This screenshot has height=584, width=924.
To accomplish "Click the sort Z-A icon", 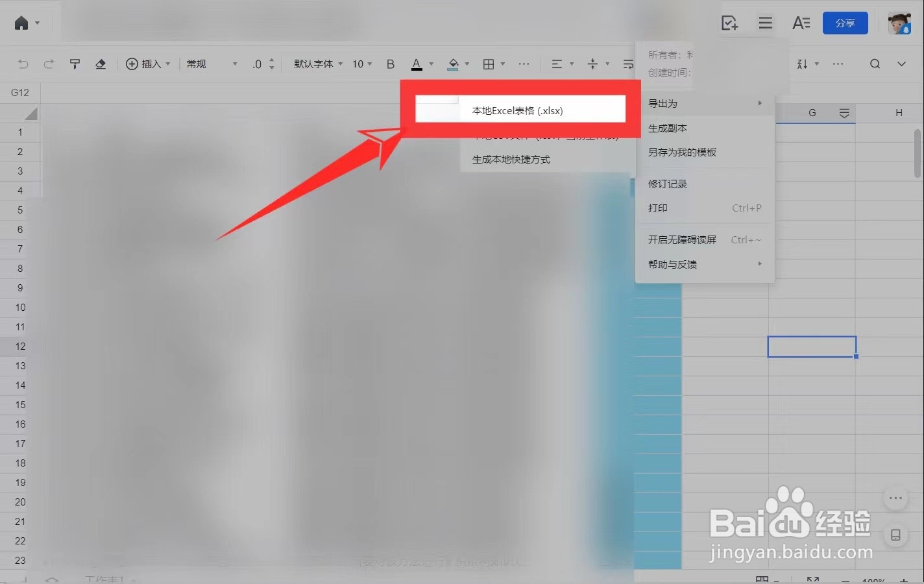I will [x=801, y=64].
